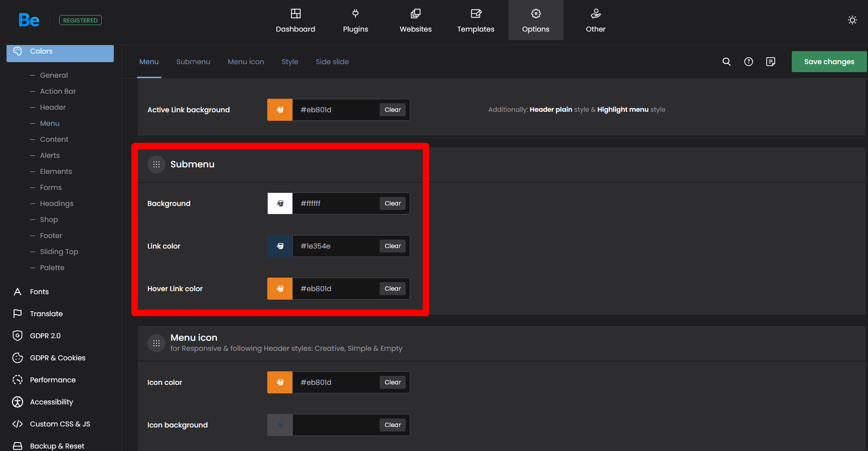Screen dimensions: 868x451
Task: Open the Websites section
Action: 415,21
